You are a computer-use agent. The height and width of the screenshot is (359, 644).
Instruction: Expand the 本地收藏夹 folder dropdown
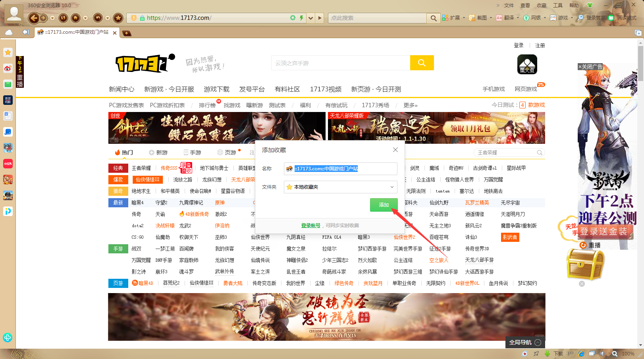(391, 187)
